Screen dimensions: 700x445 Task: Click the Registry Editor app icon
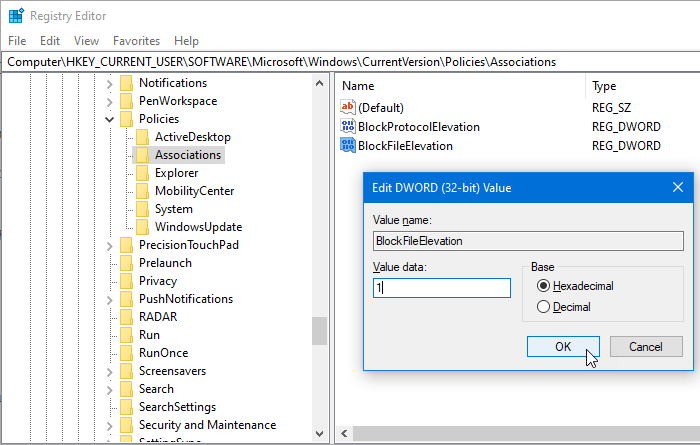coord(16,16)
